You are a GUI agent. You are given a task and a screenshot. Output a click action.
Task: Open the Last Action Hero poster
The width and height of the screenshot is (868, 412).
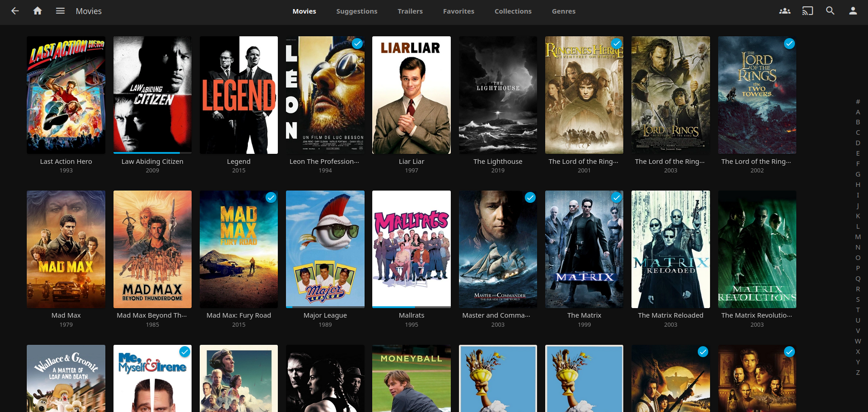click(66, 95)
